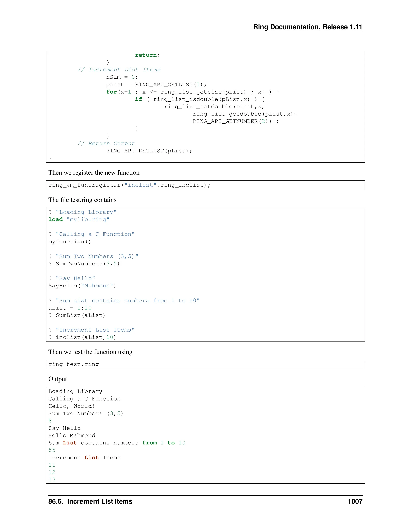Click the '// Return Output' comment
This screenshot has width=411, height=532.
(106, 144)
